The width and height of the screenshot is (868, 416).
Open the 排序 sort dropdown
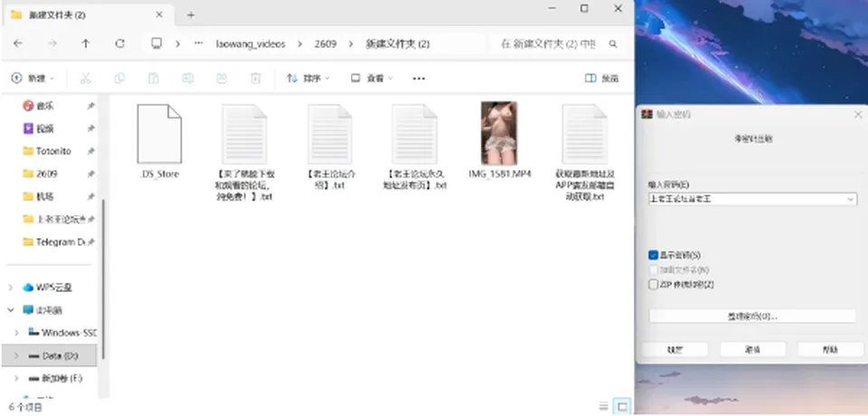coord(307,78)
